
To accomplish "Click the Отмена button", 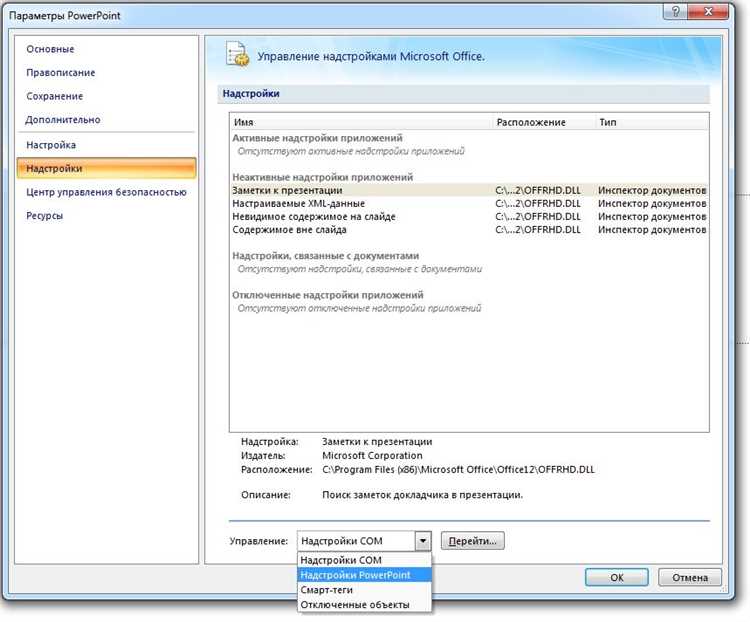I will coord(689,577).
